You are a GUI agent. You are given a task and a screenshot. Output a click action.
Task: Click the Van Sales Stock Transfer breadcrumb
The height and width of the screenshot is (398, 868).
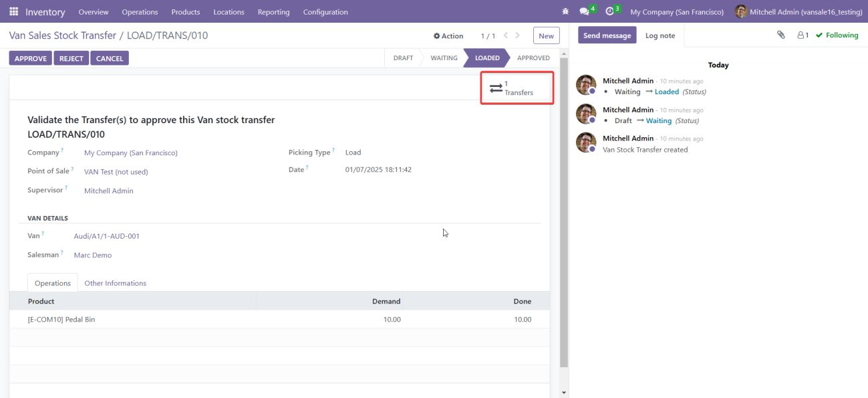[x=62, y=35]
